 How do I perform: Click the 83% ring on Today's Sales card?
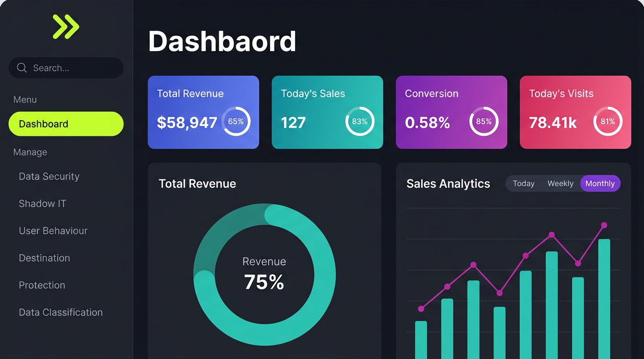click(360, 121)
